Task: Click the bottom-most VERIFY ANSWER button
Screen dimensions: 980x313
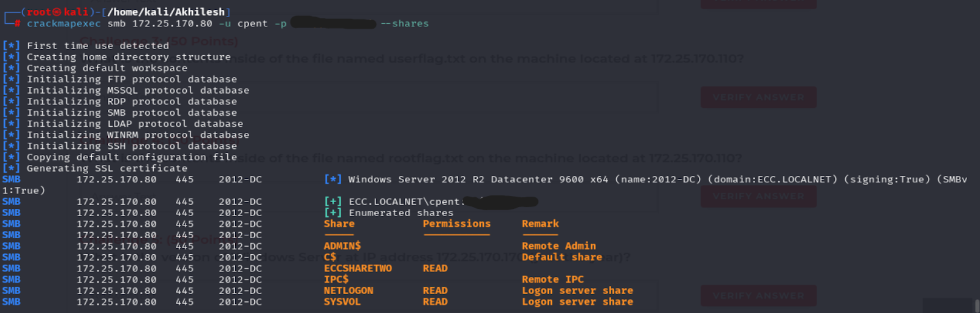Action: click(758, 295)
